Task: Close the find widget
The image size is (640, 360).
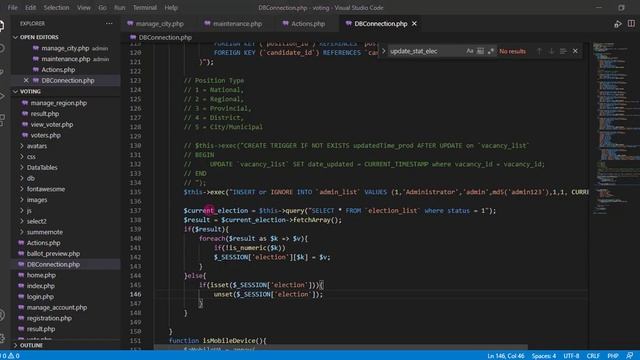Action: [x=575, y=51]
